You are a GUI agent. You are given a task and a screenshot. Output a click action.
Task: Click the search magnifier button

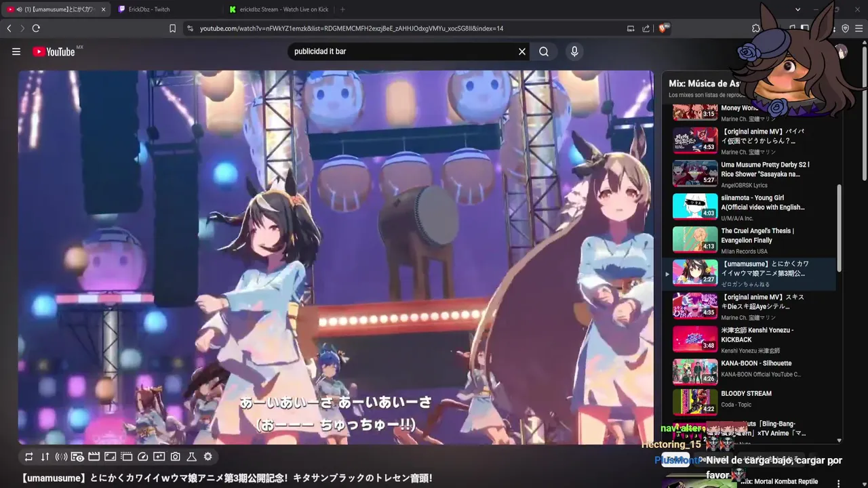(x=544, y=52)
